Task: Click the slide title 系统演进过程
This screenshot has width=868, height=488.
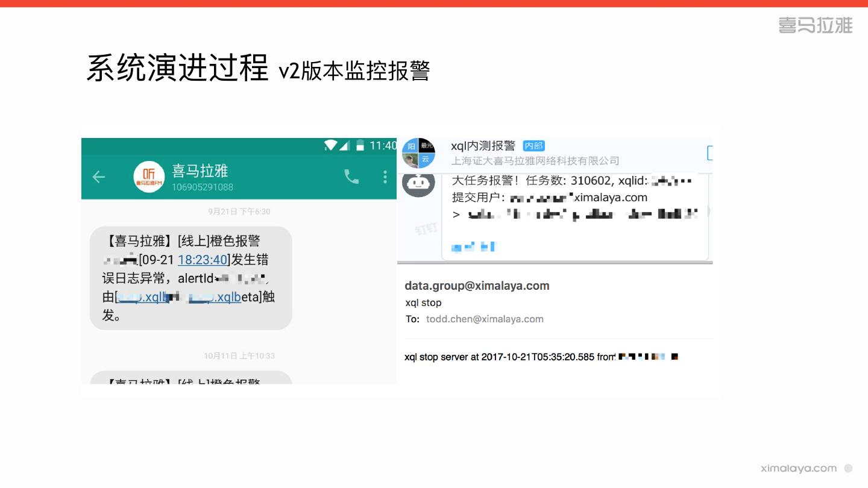Action: click(x=177, y=67)
